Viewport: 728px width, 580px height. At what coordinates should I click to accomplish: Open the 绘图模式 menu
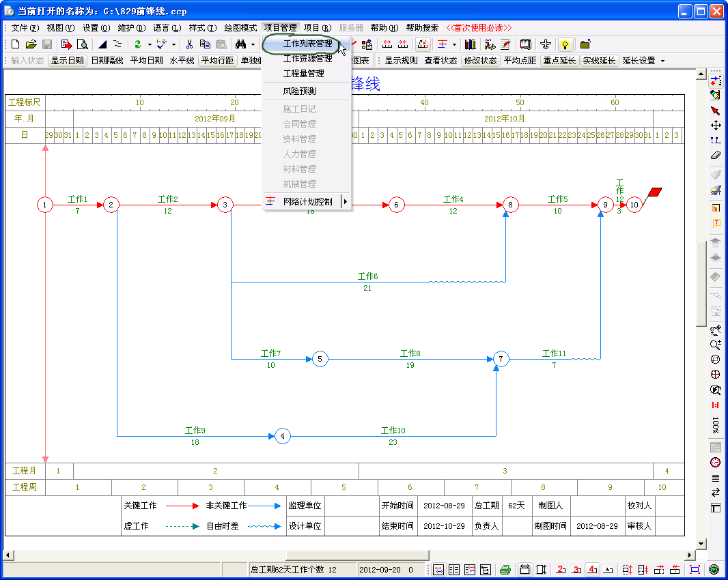tap(240, 28)
